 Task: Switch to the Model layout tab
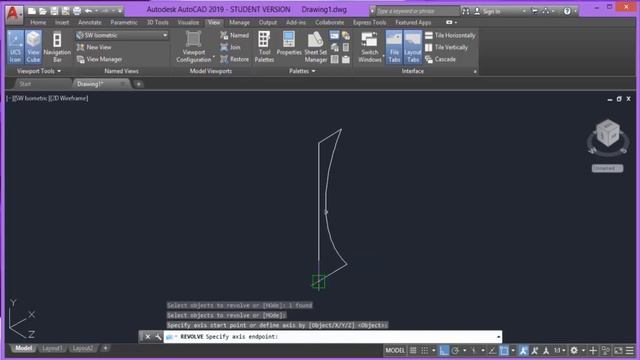tap(23, 348)
